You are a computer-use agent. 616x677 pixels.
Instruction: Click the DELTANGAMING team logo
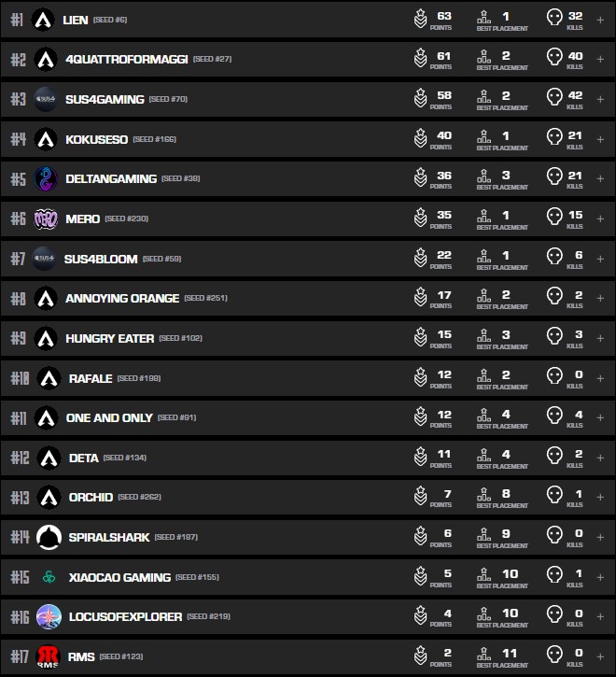[x=46, y=178]
